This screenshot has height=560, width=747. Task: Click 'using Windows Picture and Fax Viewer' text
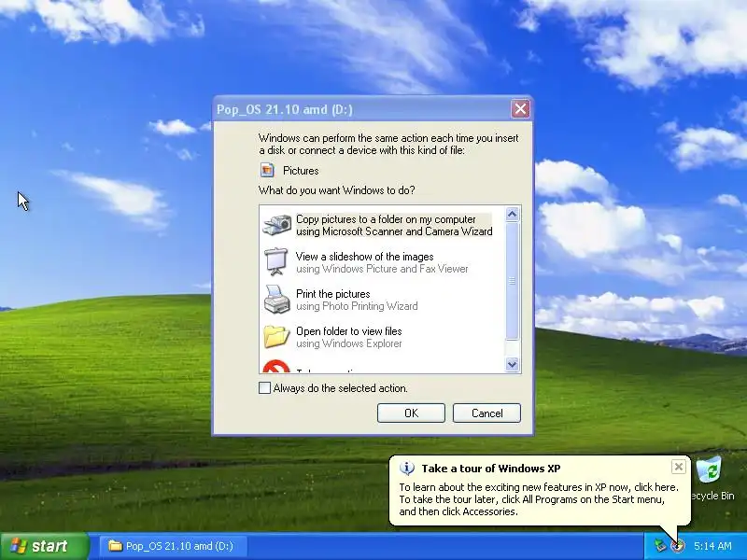point(382,269)
